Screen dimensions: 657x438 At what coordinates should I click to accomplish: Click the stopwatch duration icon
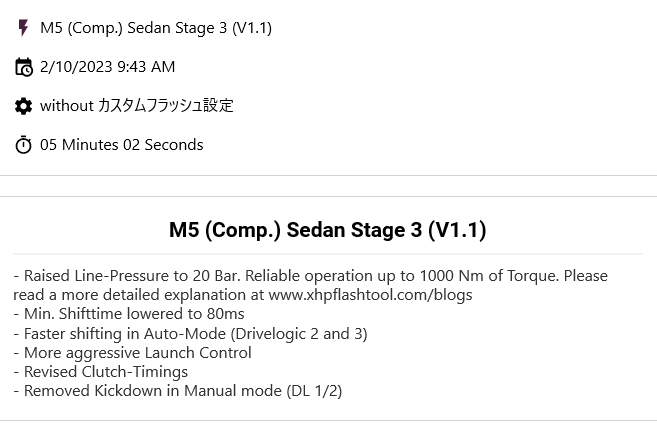23,145
